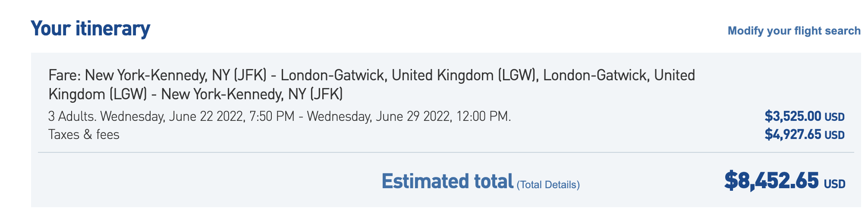Click the final New York-Kennedy, NY (JFK) text
The width and height of the screenshot is (868, 221).
pos(252,94)
